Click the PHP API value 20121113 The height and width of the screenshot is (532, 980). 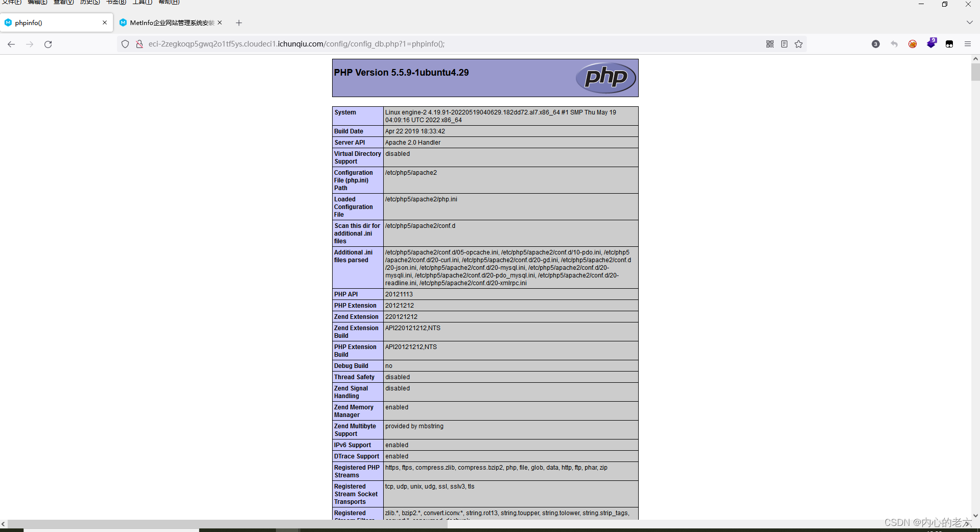(x=399, y=294)
